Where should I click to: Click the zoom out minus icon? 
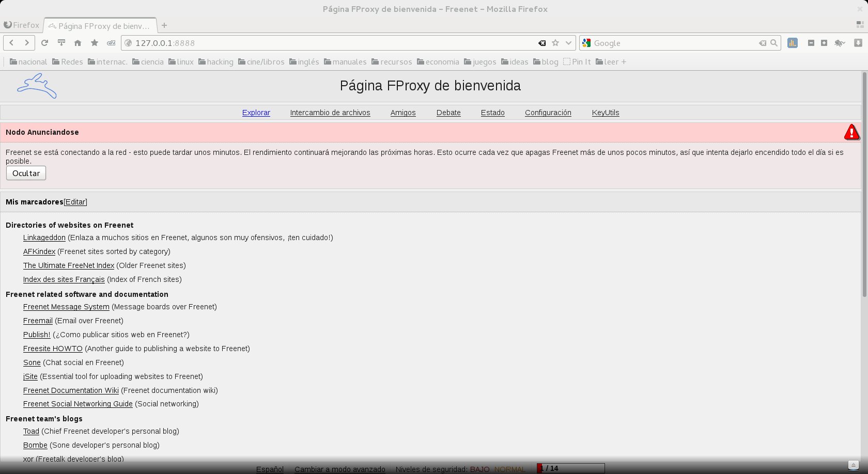coord(811,43)
